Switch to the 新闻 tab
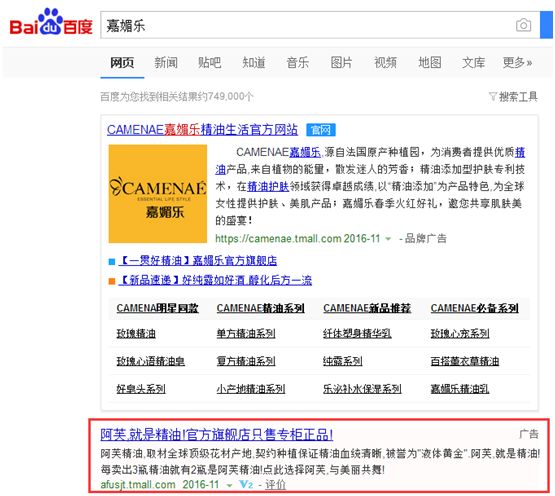The height and width of the screenshot is (496, 555). click(166, 63)
